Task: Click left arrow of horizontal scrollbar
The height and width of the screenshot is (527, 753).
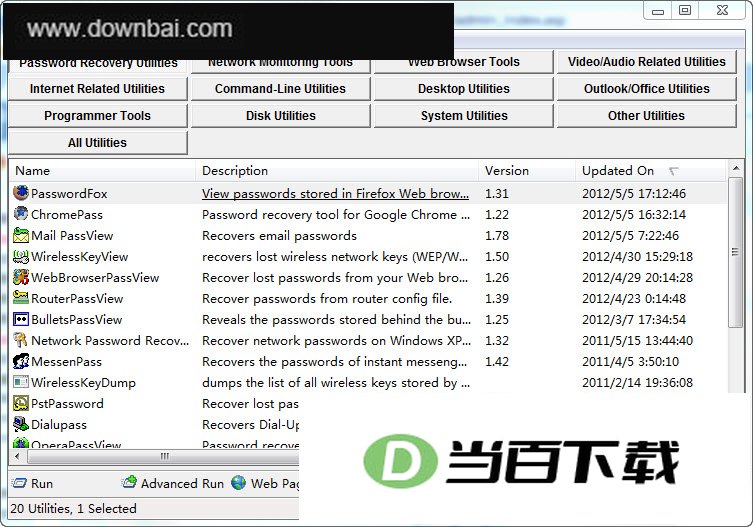Action: tap(18, 456)
